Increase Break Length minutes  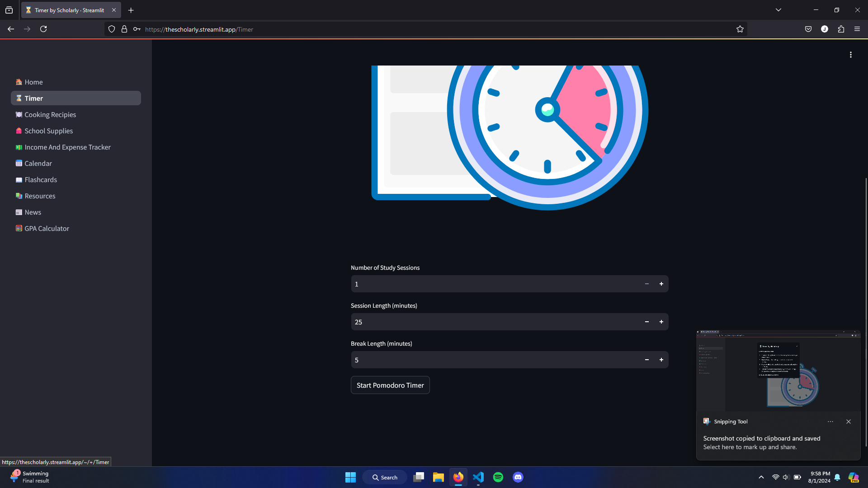(661, 360)
